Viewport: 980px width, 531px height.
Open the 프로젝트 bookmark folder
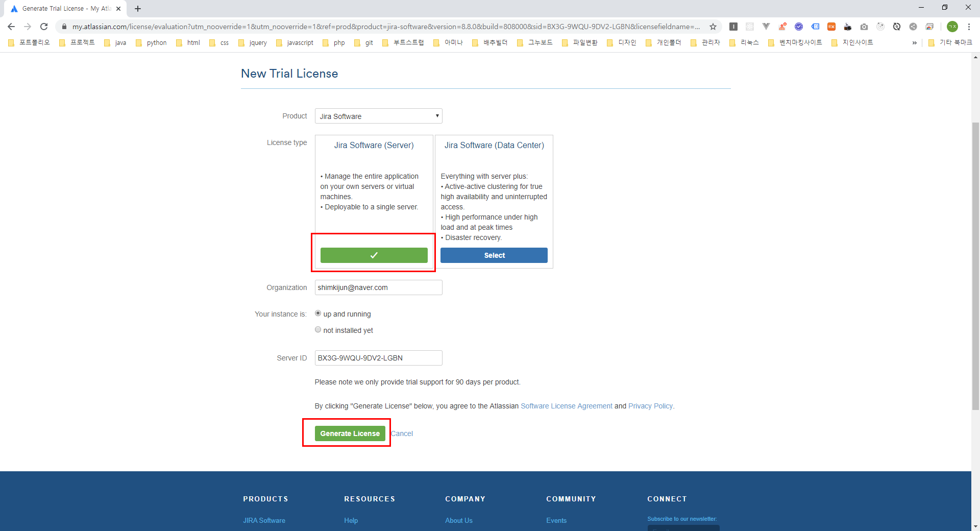coord(77,42)
